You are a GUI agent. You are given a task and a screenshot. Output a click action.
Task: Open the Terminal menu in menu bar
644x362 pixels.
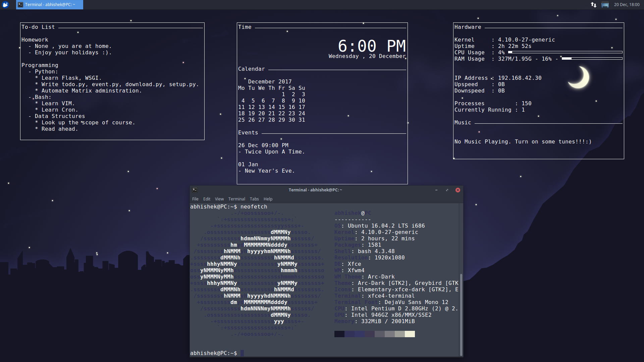click(237, 199)
